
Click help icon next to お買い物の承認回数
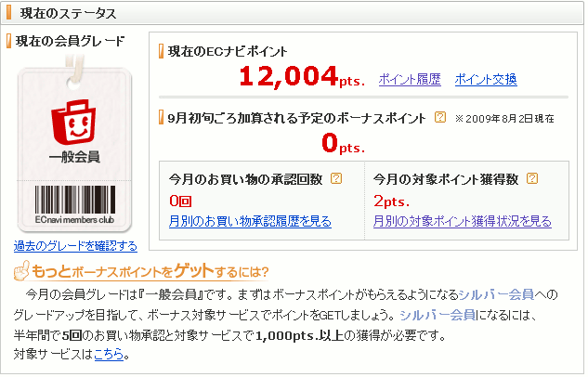pos(336,178)
